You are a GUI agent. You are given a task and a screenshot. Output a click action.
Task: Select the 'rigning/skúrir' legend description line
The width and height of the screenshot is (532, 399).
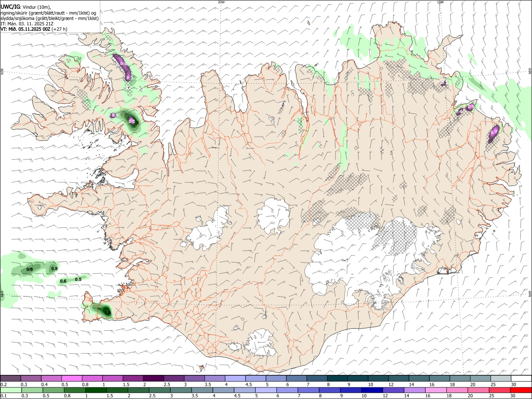(48, 13)
